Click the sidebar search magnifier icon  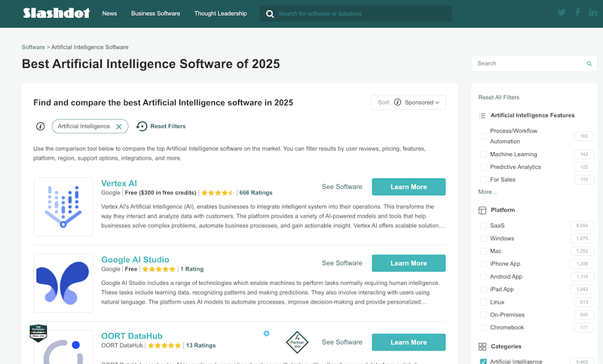[x=589, y=64]
